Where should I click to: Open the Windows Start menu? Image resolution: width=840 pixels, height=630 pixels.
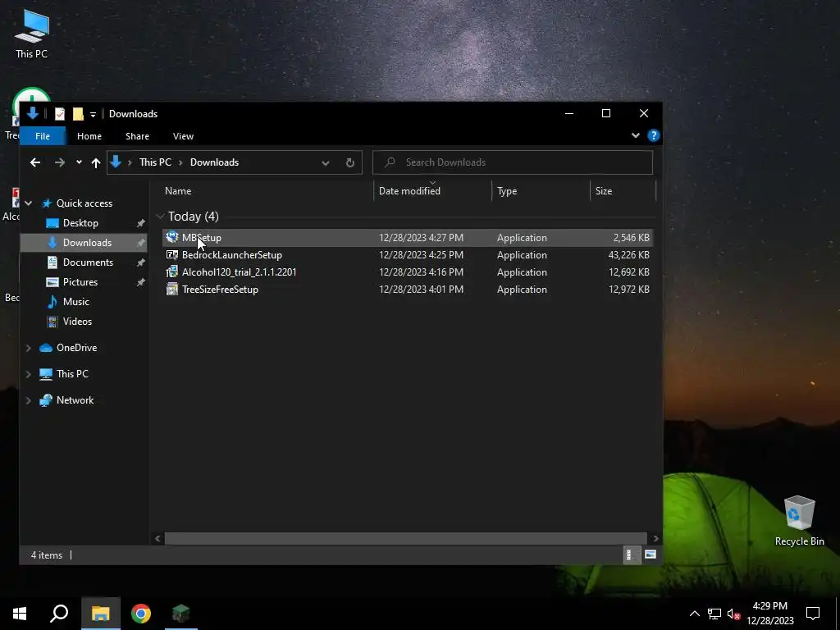(20, 614)
